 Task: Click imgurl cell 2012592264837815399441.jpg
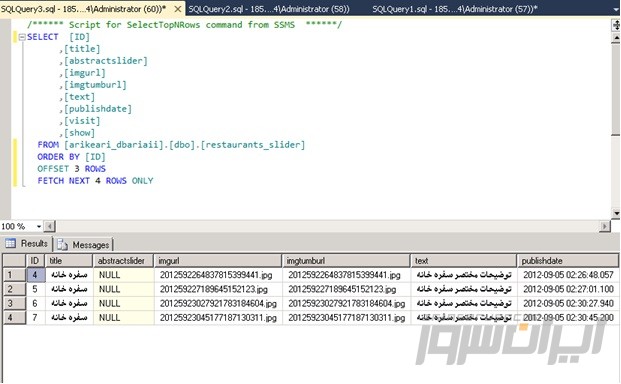click(217, 275)
